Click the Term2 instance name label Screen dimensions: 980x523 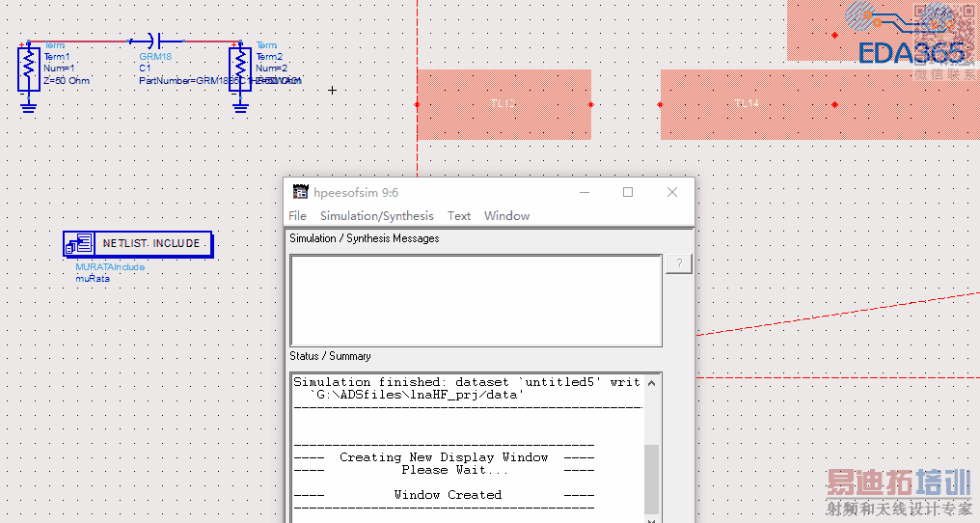click(x=269, y=57)
